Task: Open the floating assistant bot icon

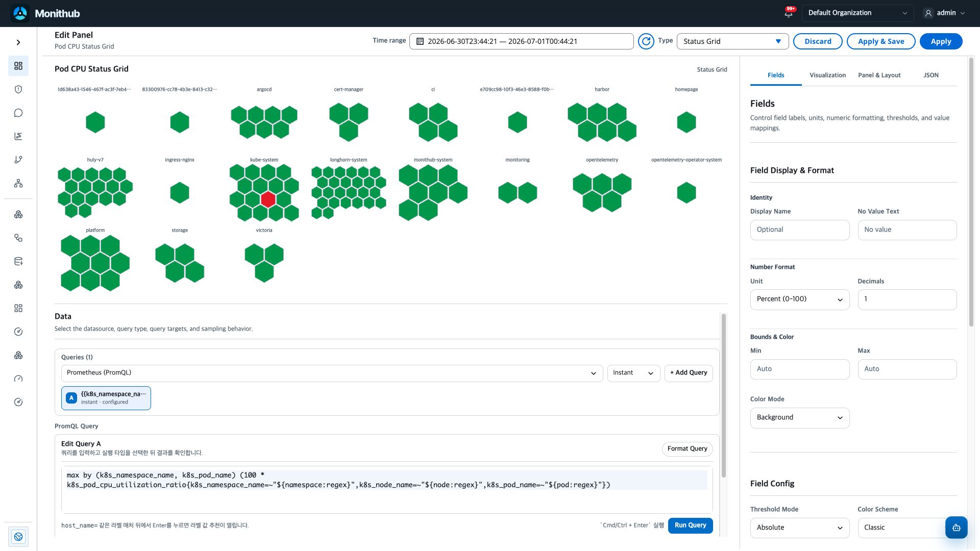Action: 956,528
